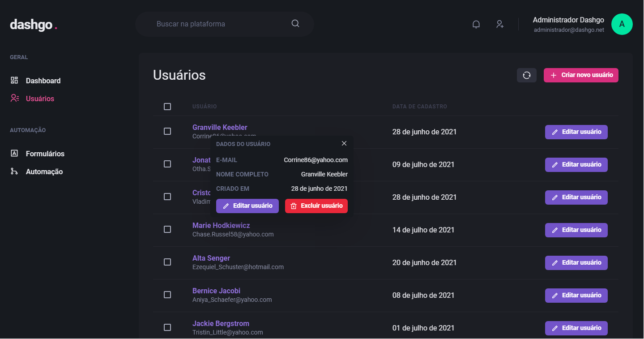Click the Usuários icon in the sidebar
644x339 pixels.
(15, 98)
